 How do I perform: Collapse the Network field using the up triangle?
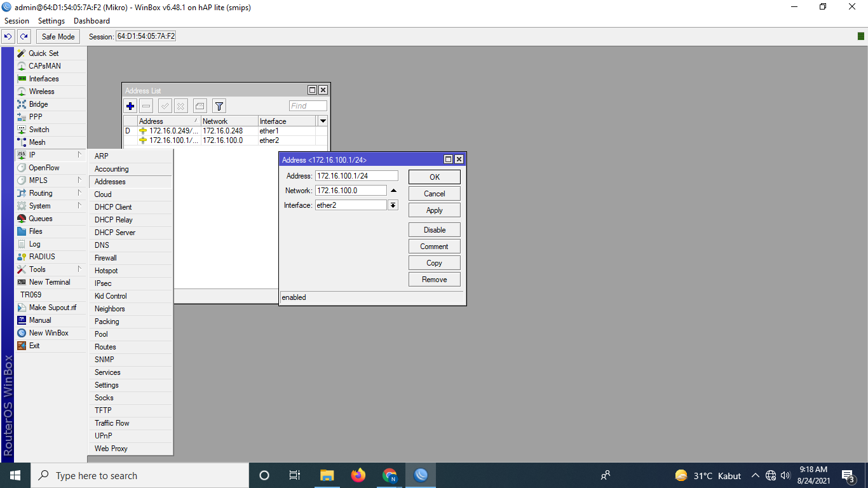coord(393,191)
